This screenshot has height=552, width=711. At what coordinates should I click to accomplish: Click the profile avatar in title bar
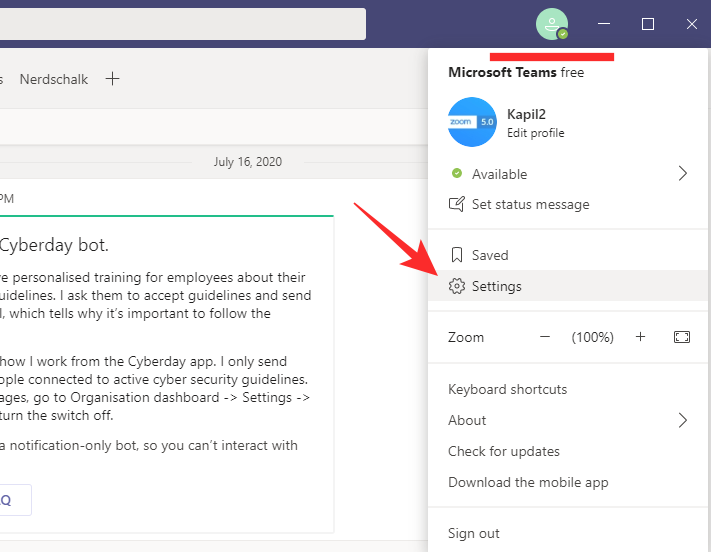551,24
